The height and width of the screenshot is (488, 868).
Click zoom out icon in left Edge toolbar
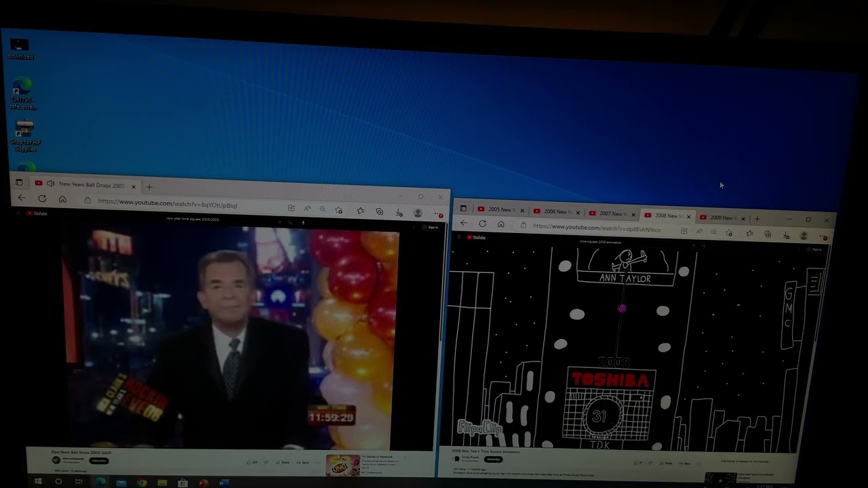pos(323,209)
